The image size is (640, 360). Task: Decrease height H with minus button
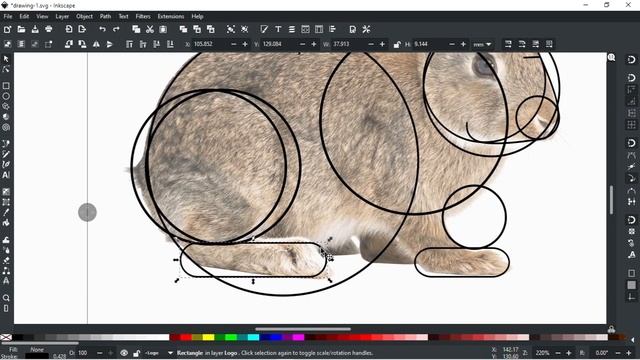[x=452, y=44]
